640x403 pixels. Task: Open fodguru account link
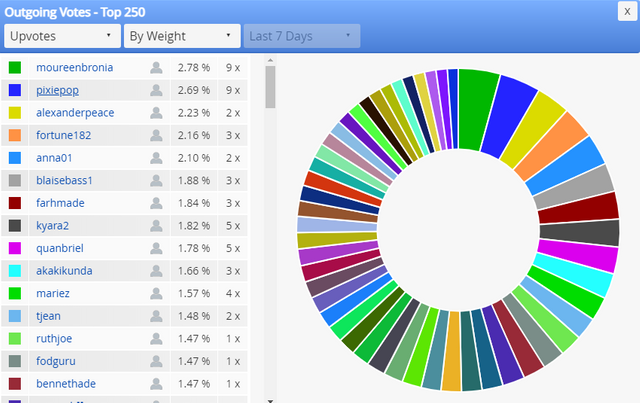[x=56, y=361]
